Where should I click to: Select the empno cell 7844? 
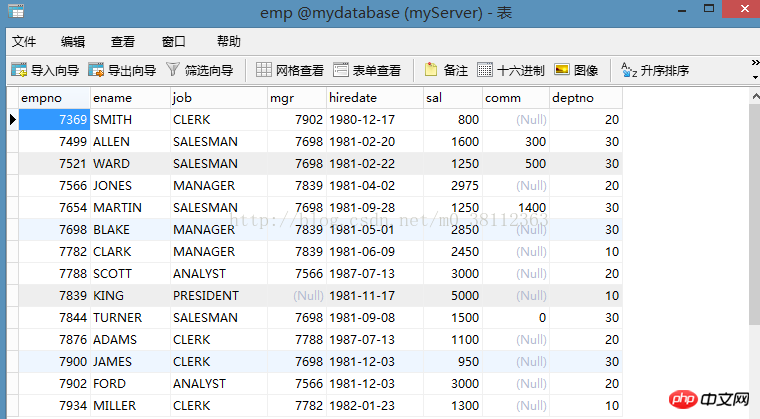(54, 318)
